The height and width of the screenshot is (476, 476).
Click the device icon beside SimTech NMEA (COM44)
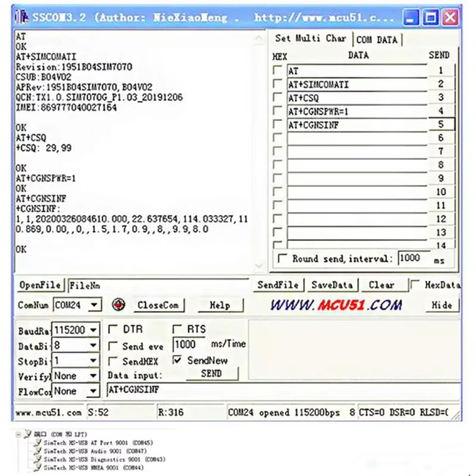tap(38, 468)
